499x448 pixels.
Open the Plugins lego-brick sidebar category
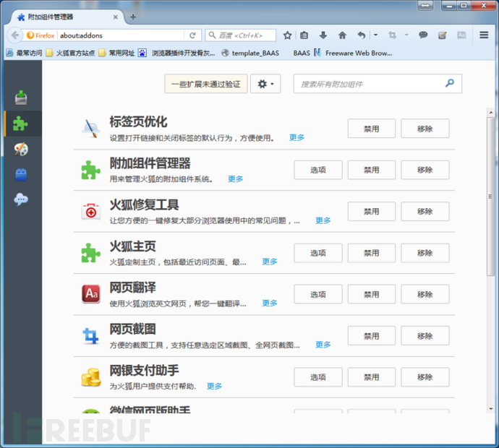click(21, 175)
